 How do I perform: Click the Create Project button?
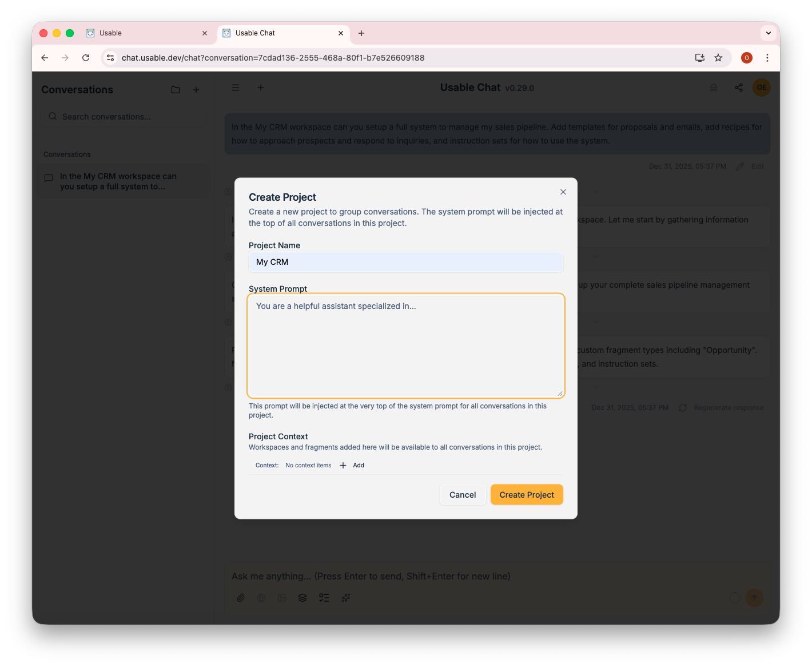[x=526, y=494]
